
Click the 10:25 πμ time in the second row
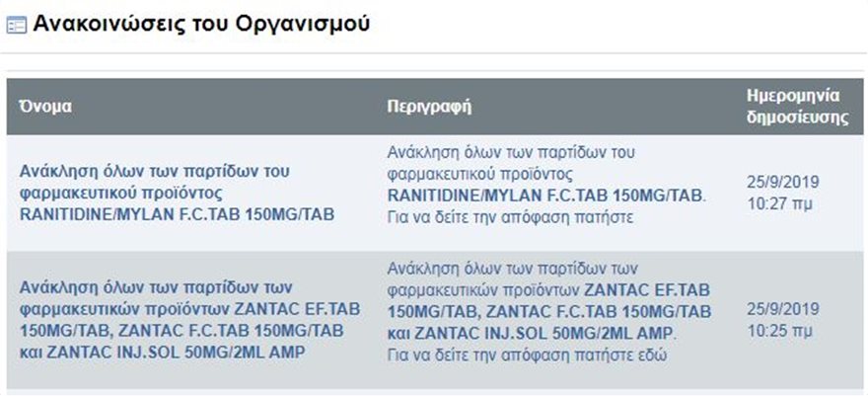pos(780,331)
